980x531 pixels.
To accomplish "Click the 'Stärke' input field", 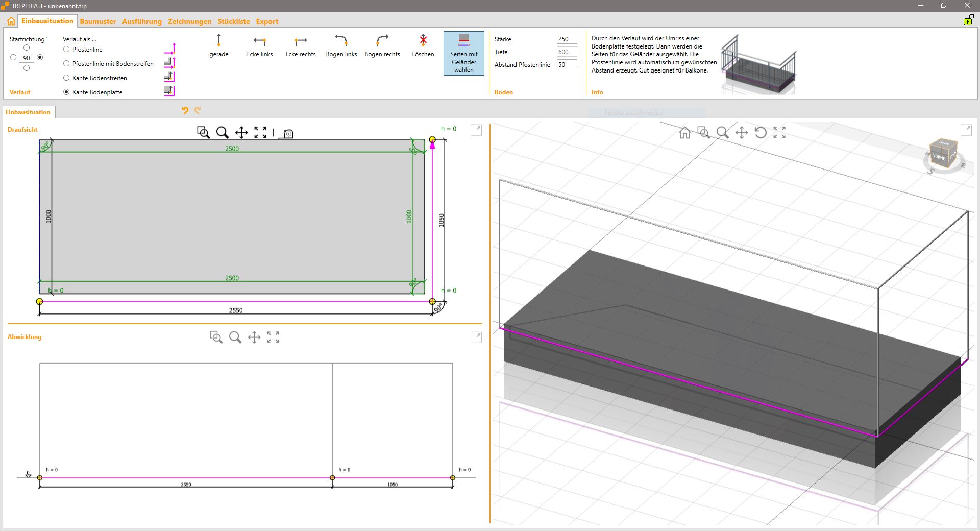I will click(566, 39).
